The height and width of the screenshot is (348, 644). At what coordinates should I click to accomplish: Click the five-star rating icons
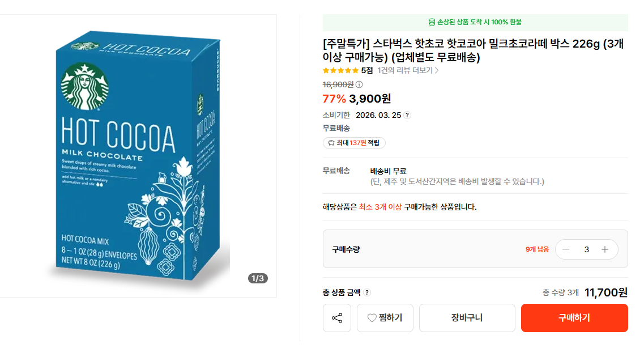(x=340, y=70)
